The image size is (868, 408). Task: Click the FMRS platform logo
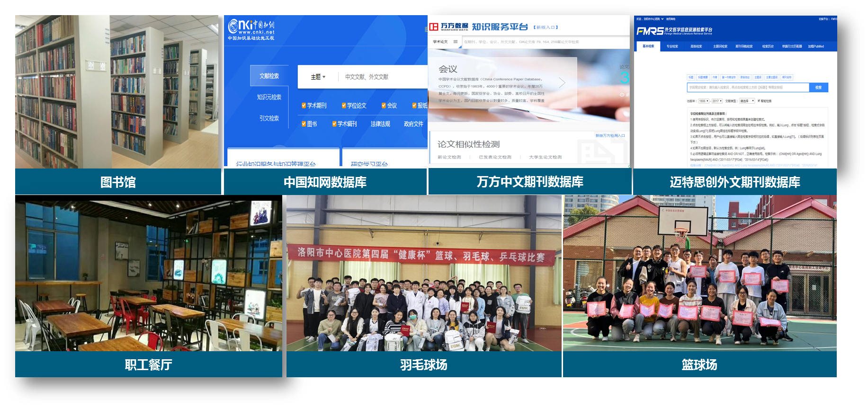pyautogui.click(x=674, y=31)
